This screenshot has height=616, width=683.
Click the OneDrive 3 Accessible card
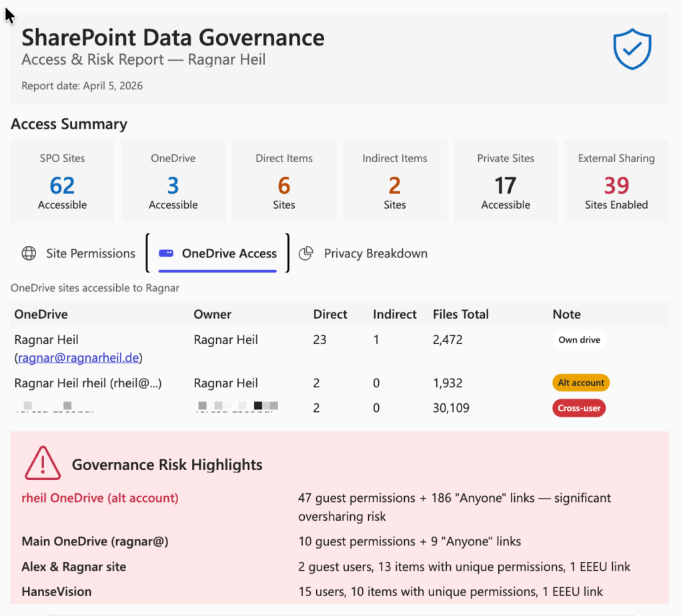173,181
